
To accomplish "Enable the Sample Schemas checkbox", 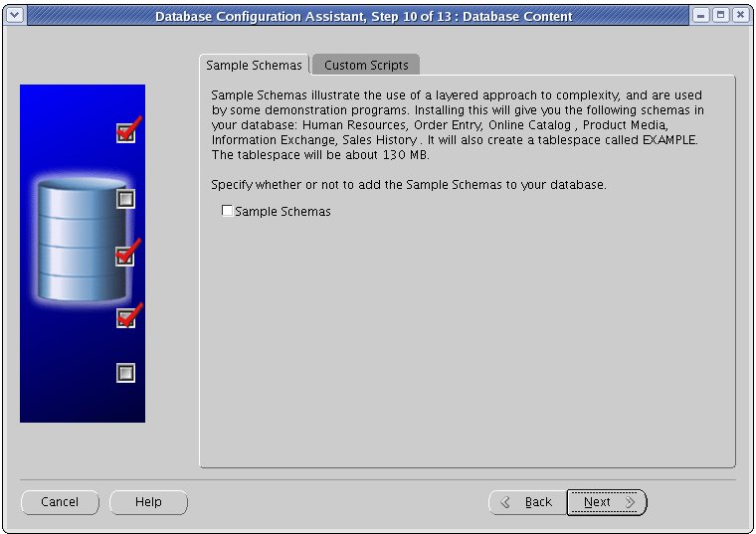I will click(x=228, y=211).
